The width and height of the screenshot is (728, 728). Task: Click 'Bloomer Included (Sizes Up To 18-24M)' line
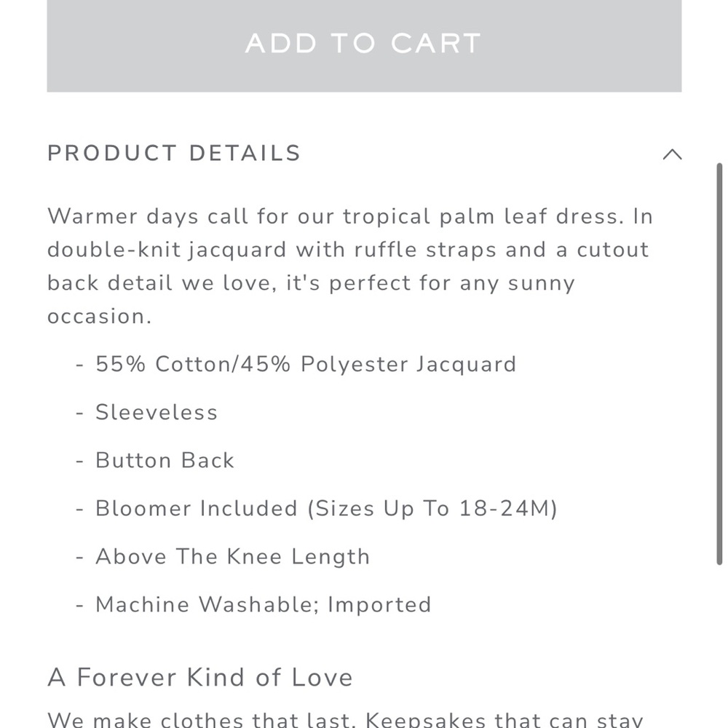pos(326,508)
